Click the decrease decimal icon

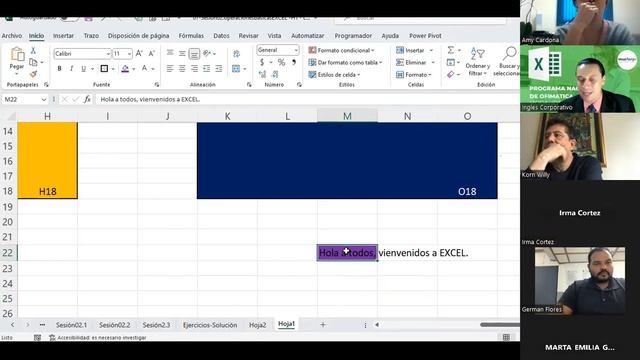[x=275, y=74]
